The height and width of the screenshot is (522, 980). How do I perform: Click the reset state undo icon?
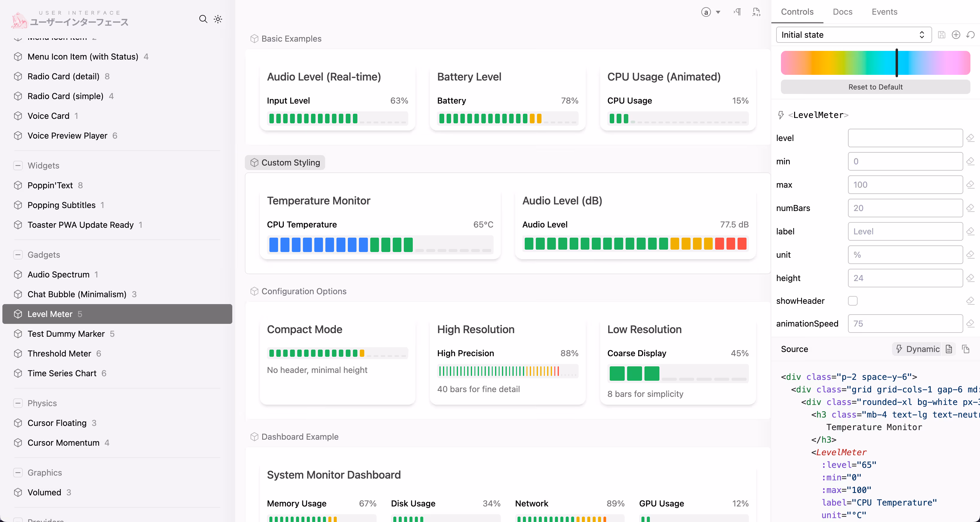970,35
